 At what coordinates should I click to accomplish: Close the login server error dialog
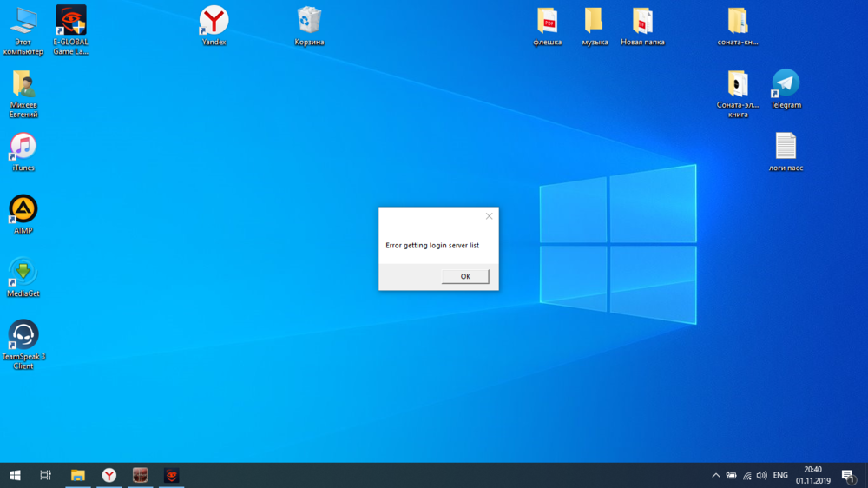coord(489,216)
